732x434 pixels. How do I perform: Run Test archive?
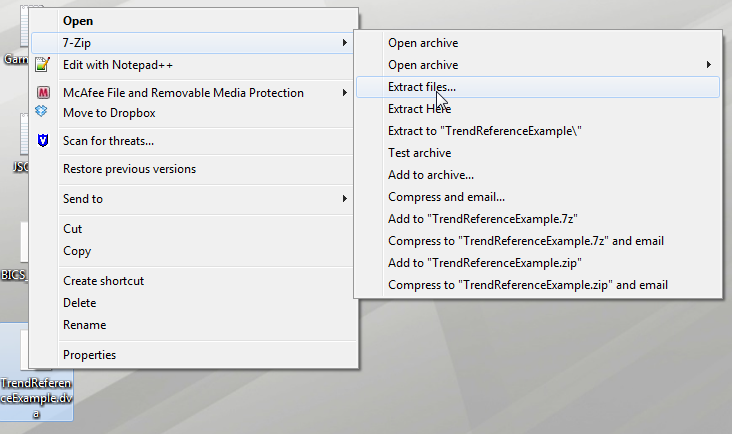419,153
